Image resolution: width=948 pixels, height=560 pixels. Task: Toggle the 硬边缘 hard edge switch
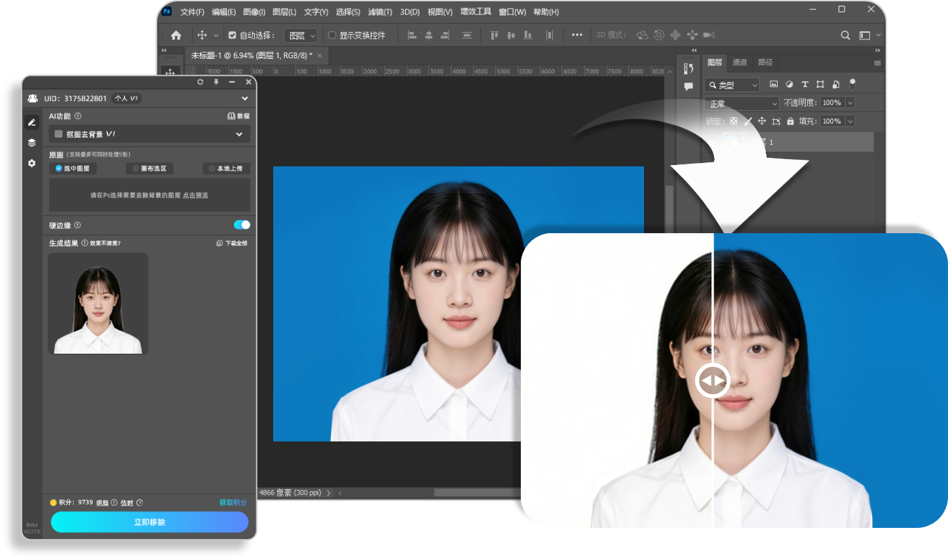click(242, 225)
